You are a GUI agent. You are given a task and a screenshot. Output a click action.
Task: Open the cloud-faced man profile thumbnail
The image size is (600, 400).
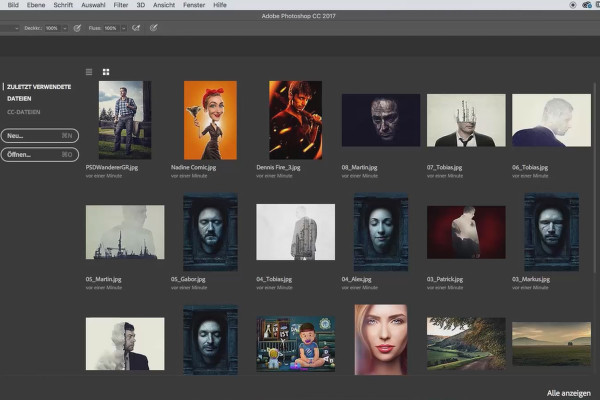pyautogui.click(x=125, y=344)
